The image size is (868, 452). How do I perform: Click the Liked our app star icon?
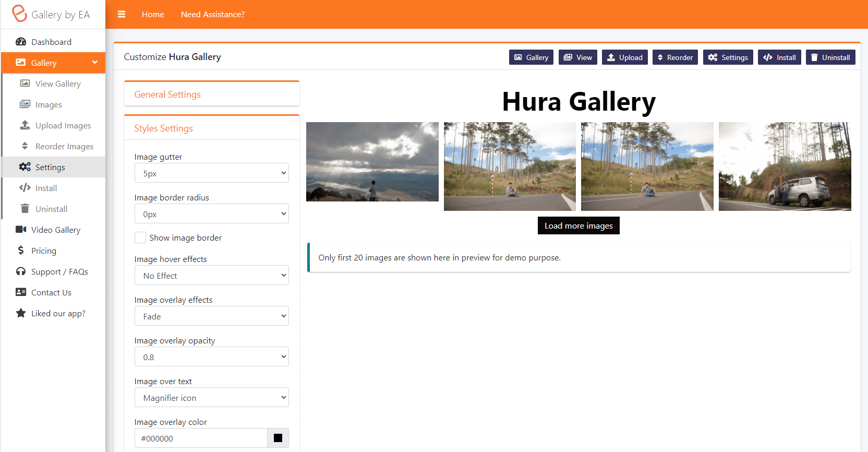pos(21,313)
